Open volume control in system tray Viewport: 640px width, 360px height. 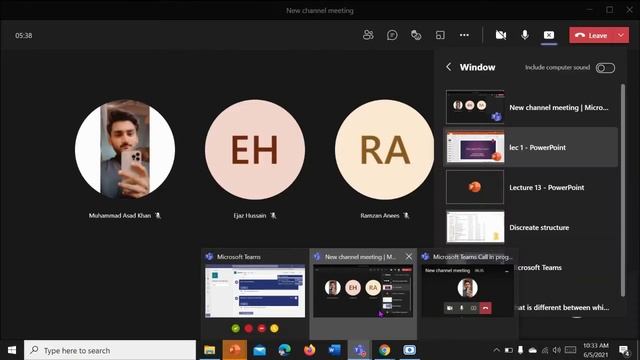557,350
